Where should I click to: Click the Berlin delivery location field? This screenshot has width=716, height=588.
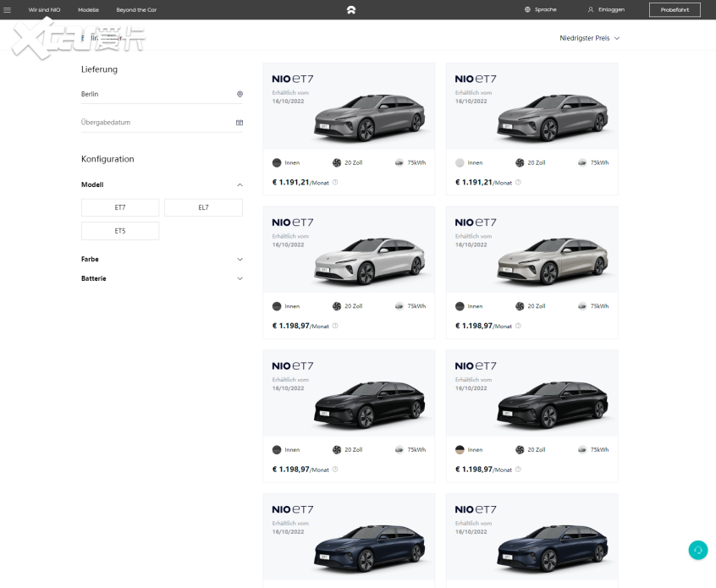(x=162, y=94)
